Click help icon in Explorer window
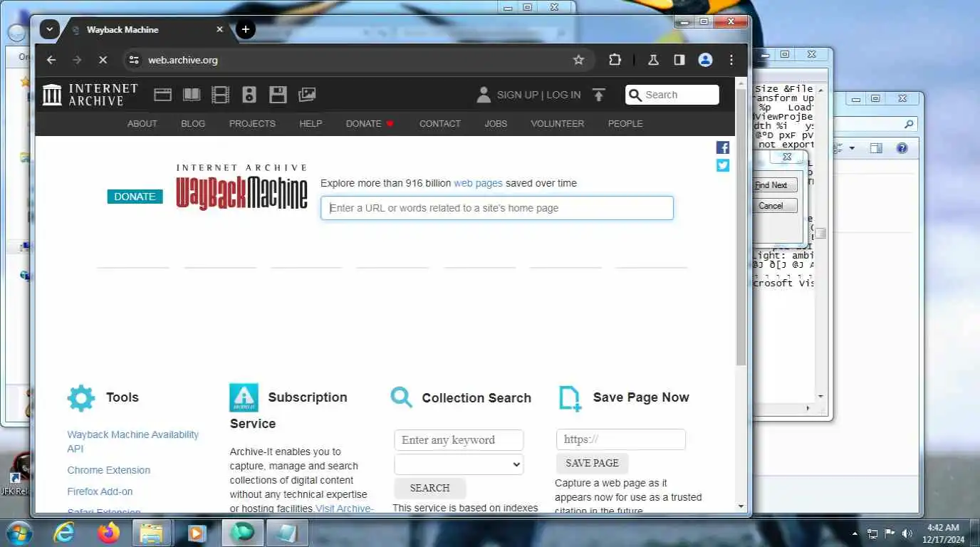 pyautogui.click(x=902, y=148)
